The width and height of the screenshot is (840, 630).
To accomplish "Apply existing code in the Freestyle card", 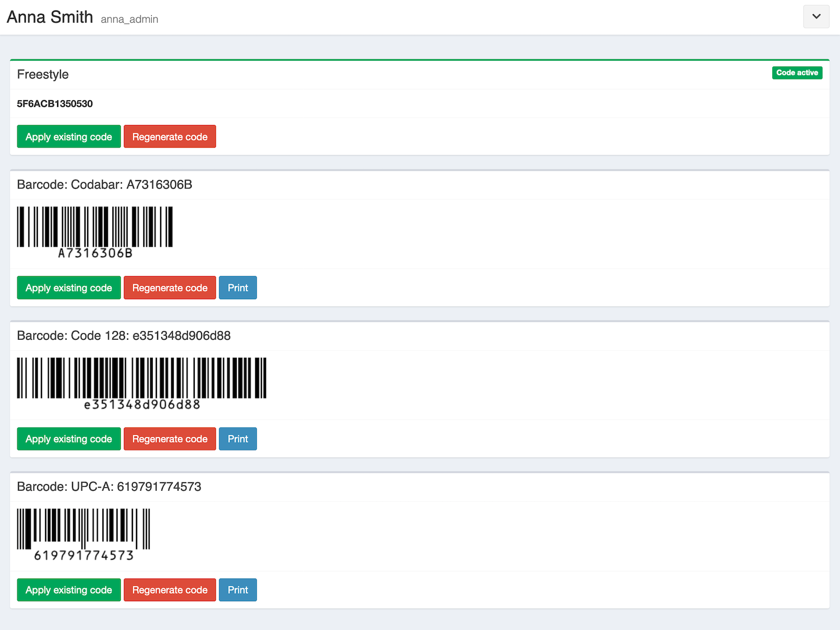I will click(x=69, y=136).
